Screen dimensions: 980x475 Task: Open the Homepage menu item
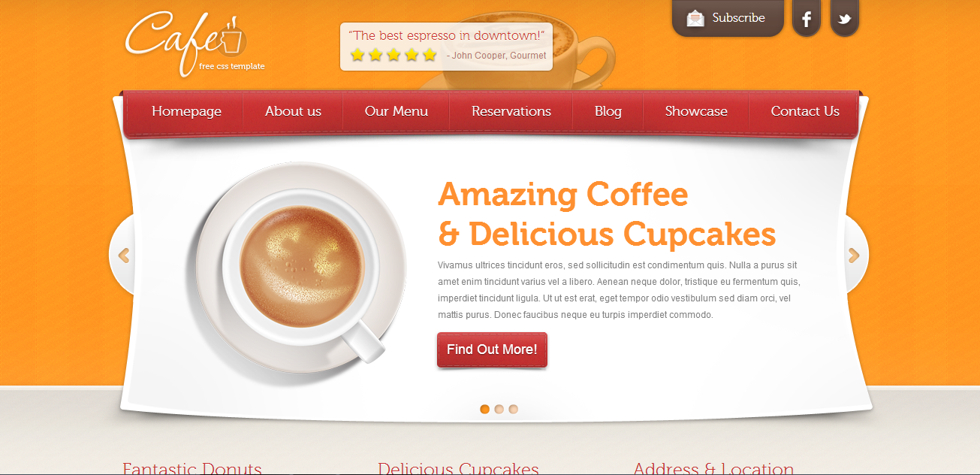(186, 111)
